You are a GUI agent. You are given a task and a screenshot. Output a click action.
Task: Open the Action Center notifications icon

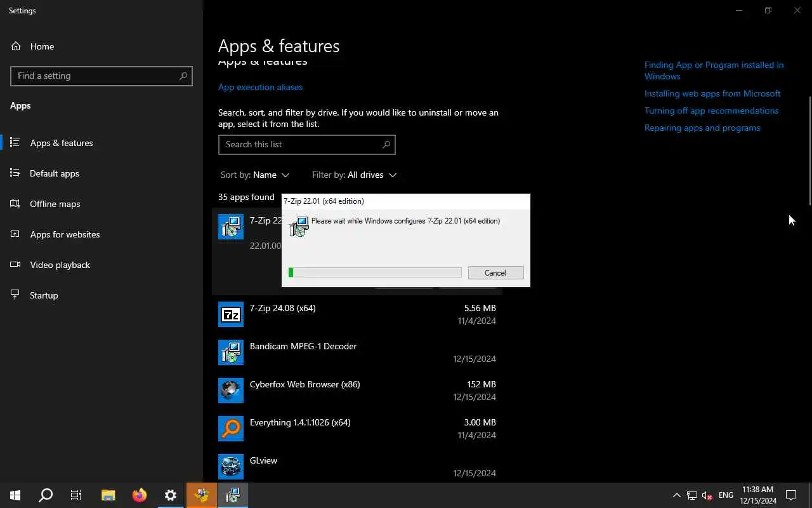click(x=791, y=495)
